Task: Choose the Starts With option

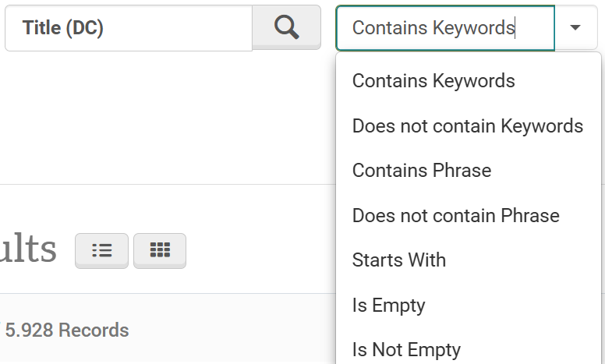Action: [x=399, y=260]
